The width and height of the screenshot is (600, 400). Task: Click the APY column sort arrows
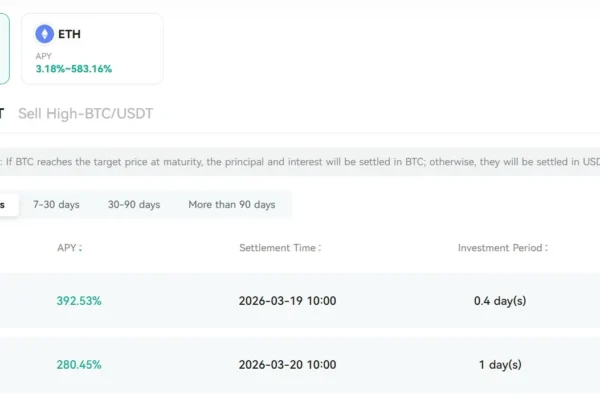(81, 247)
